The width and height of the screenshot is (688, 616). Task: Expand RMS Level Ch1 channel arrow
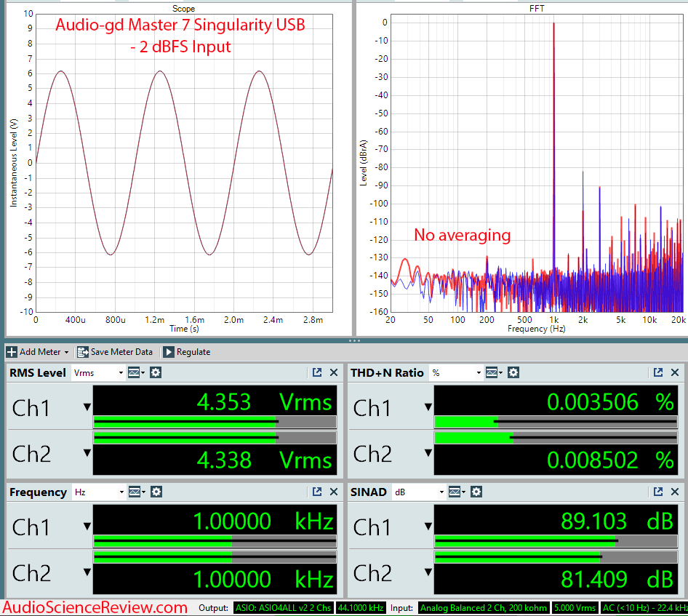coord(87,407)
